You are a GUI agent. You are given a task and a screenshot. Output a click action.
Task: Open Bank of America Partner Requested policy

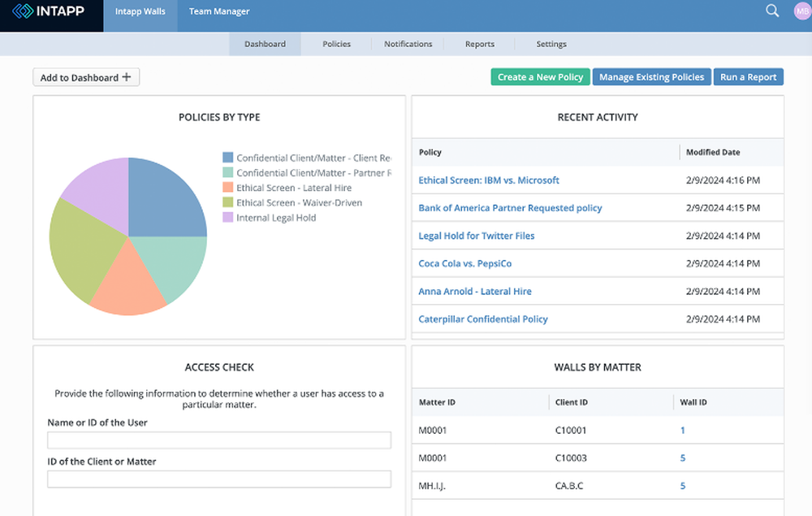pyautogui.click(x=510, y=208)
